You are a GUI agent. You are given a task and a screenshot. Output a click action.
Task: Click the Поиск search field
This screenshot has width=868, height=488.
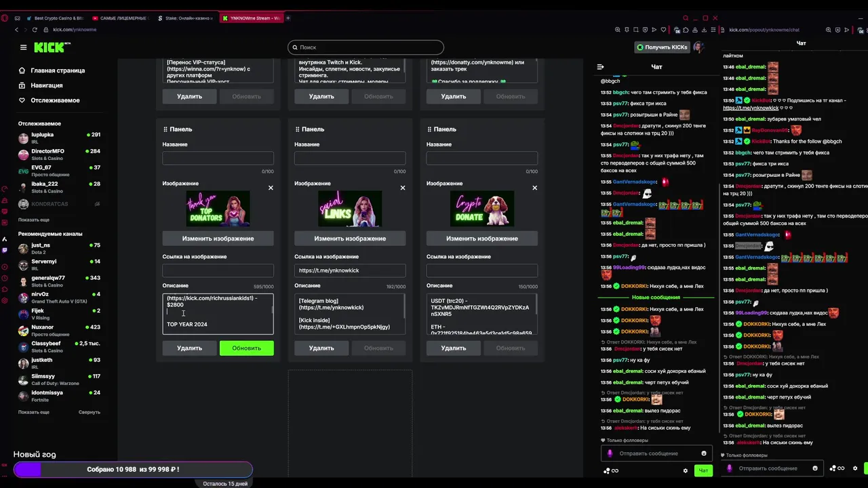point(366,47)
